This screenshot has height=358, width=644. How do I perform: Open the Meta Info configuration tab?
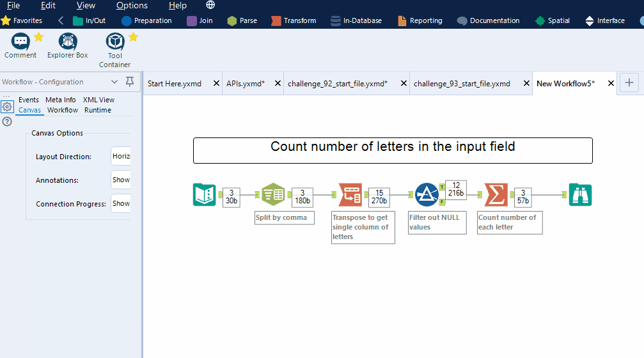coord(60,100)
